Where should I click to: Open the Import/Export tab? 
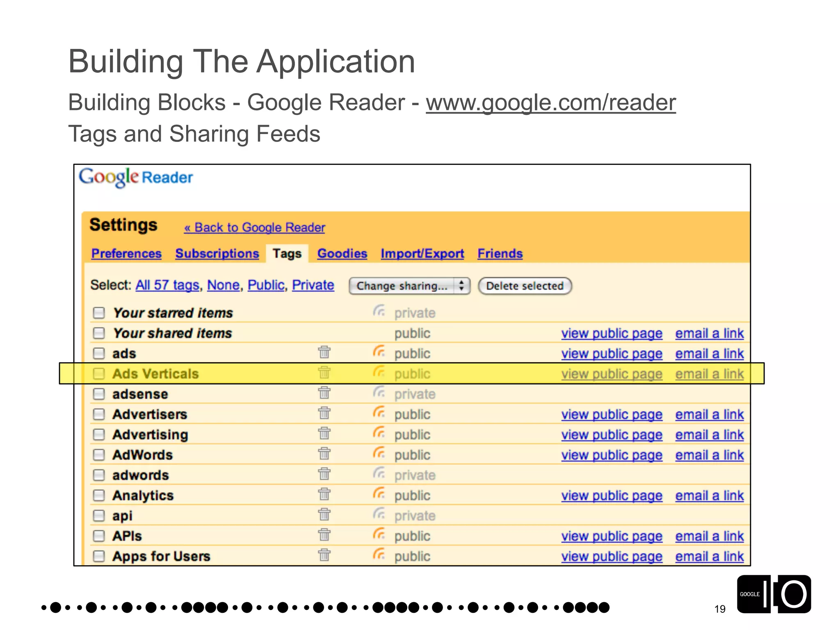(422, 253)
